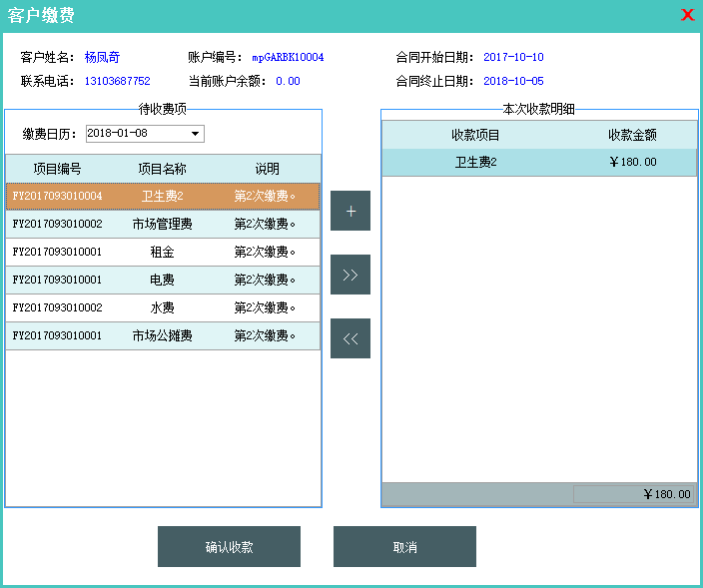
Task: Select the highlighted 卫生费2 pending row
Action: [162, 197]
